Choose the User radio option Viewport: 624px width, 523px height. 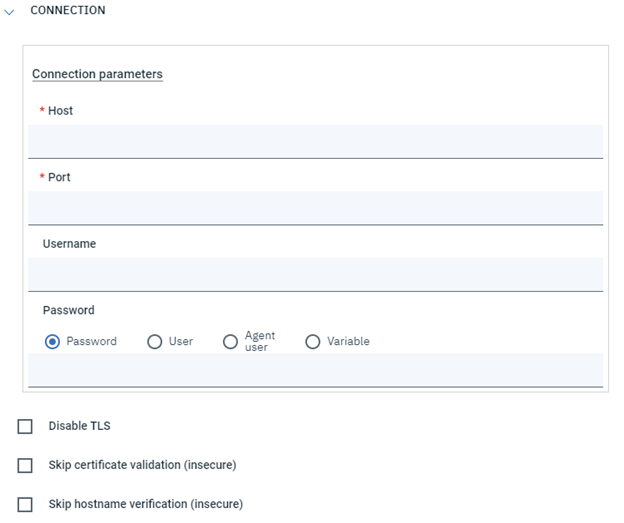pos(155,342)
